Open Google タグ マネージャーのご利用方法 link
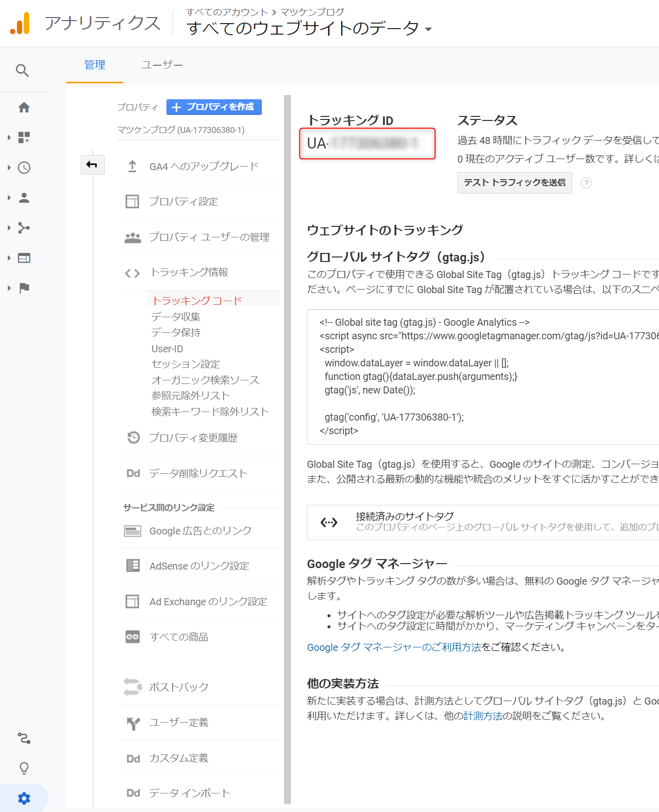The height and width of the screenshot is (812, 659). (x=394, y=647)
